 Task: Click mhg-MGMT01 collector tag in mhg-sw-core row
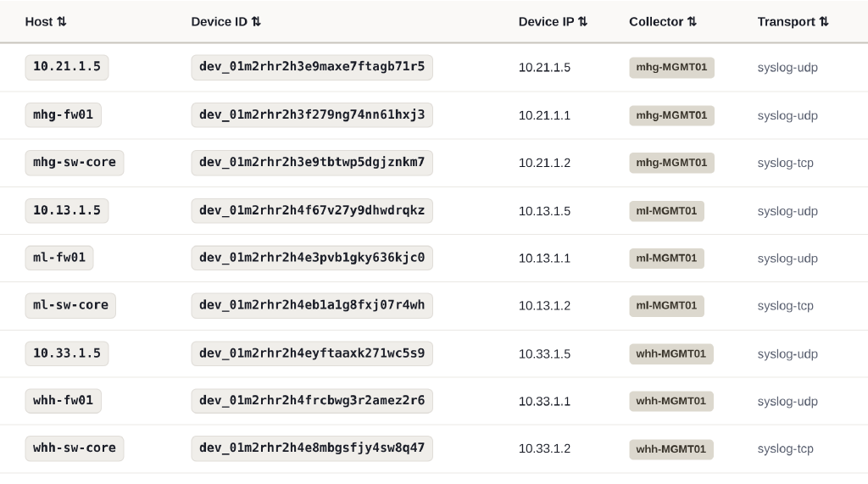pyautogui.click(x=671, y=163)
